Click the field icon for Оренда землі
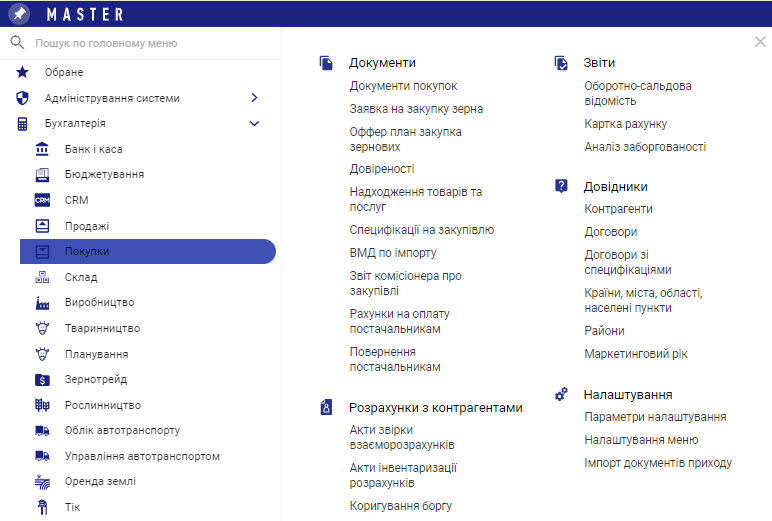 coord(42,482)
